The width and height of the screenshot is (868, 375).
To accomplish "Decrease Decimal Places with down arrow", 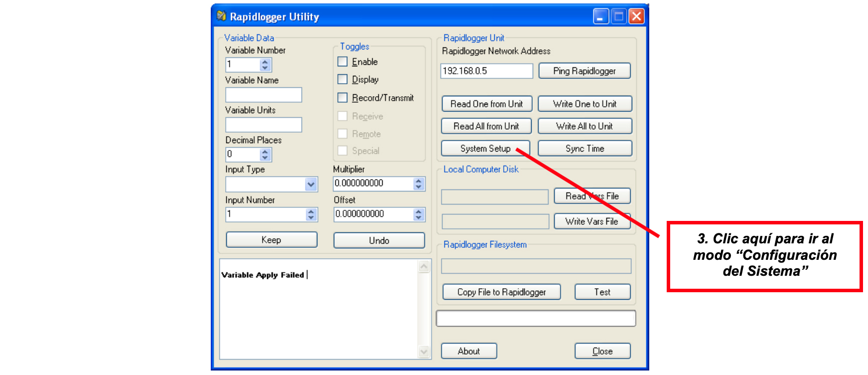I will point(265,158).
